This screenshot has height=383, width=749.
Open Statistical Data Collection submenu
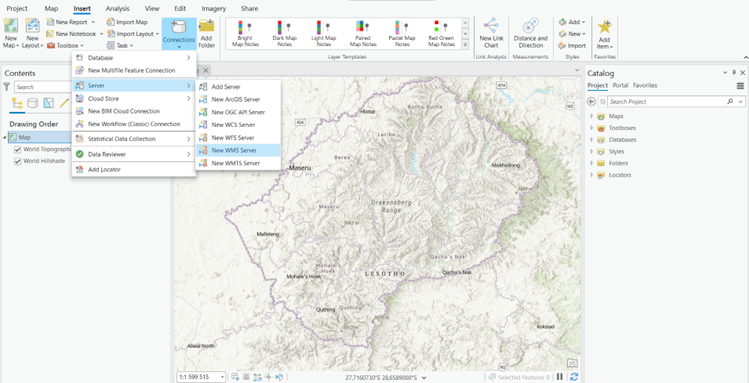(x=134, y=139)
